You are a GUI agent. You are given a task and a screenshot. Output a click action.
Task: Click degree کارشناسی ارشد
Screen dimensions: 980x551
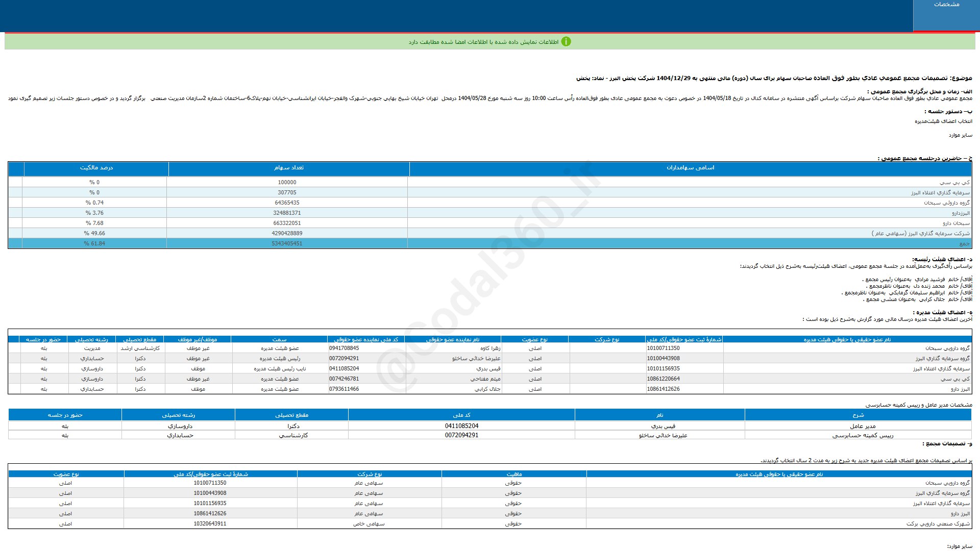tap(140, 348)
